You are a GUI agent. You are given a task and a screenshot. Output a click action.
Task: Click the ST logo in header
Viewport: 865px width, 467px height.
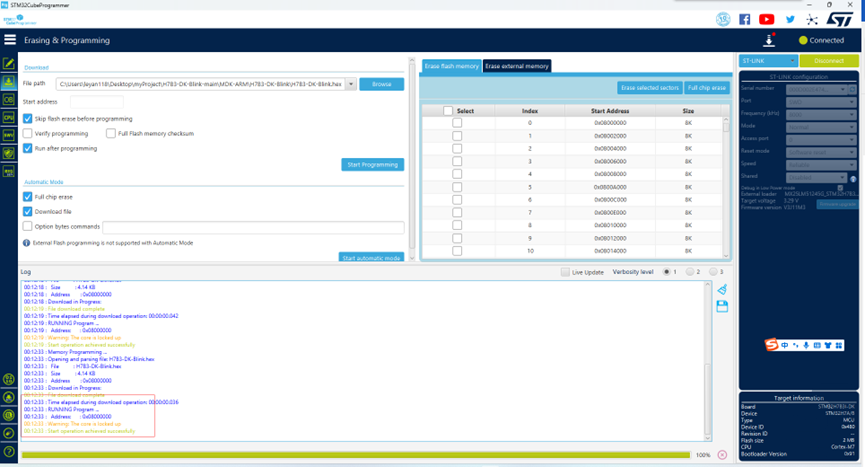(x=840, y=19)
